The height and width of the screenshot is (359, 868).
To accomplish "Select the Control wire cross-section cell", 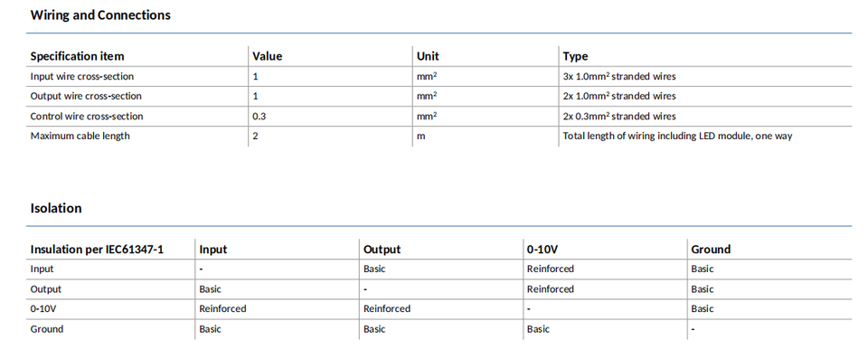I will (x=87, y=117).
